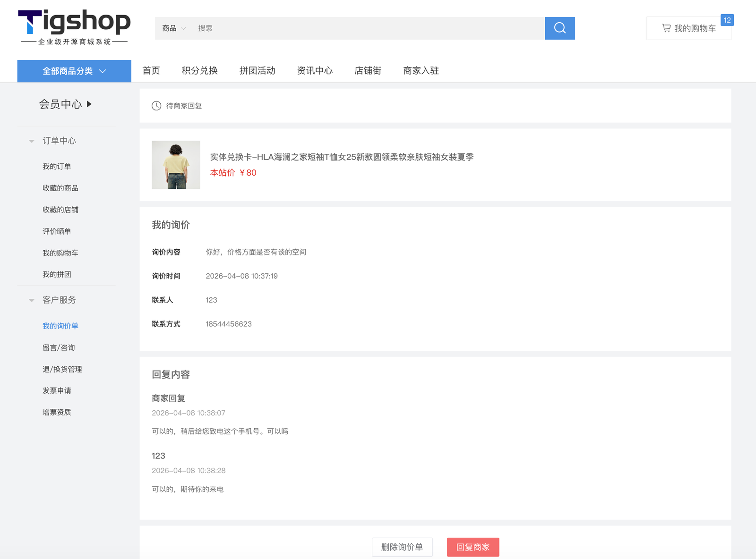Open the 积分兑换 nav item
The width and height of the screenshot is (756, 559).
[x=199, y=71]
